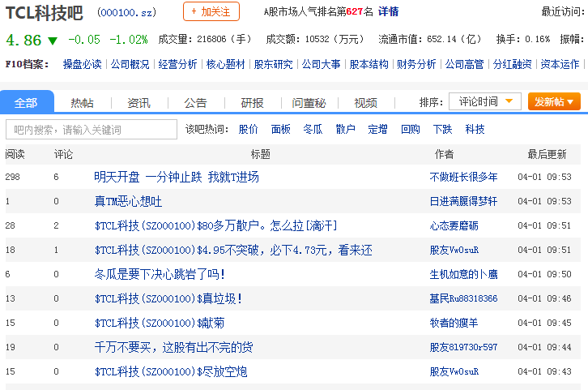The height and width of the screenshot is (390, 588).
Task: Open post $TCL科技$真垃圾!
Action: click(x=168, y=299)
